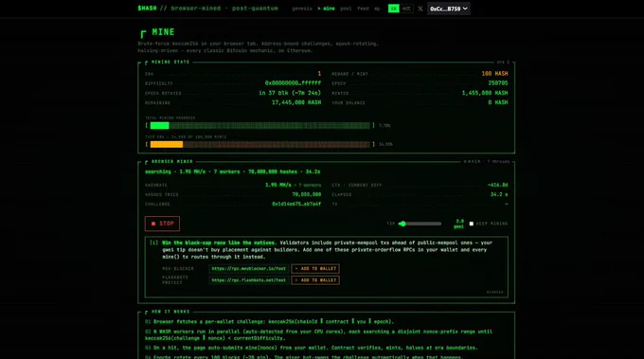
Task: Go to the pool nav tab
Action: (346, 9)
